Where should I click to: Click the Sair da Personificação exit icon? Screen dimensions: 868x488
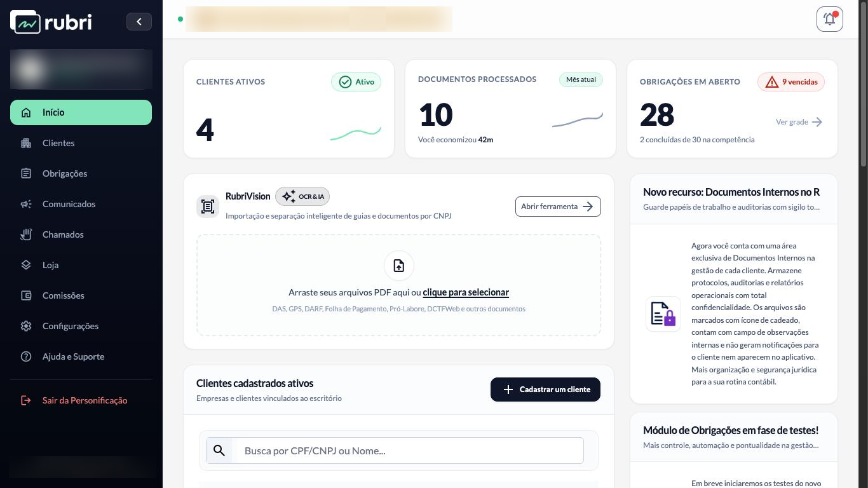26,400
